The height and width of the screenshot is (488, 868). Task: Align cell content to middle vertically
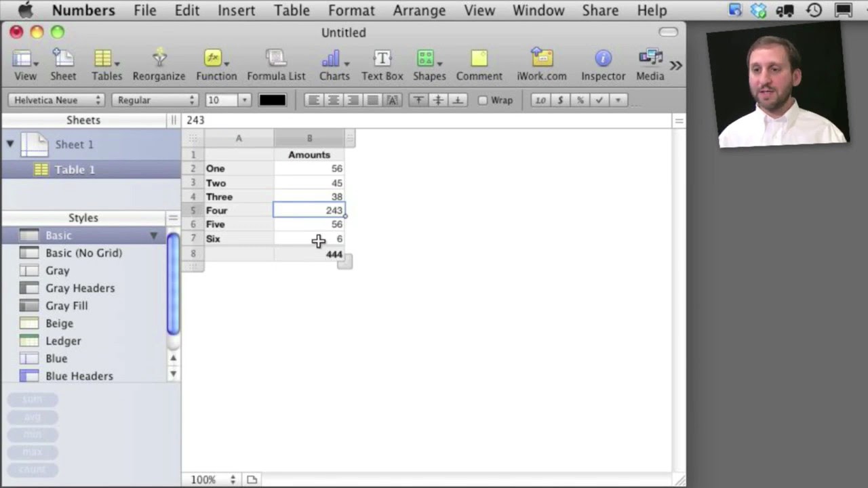[438, 100]
